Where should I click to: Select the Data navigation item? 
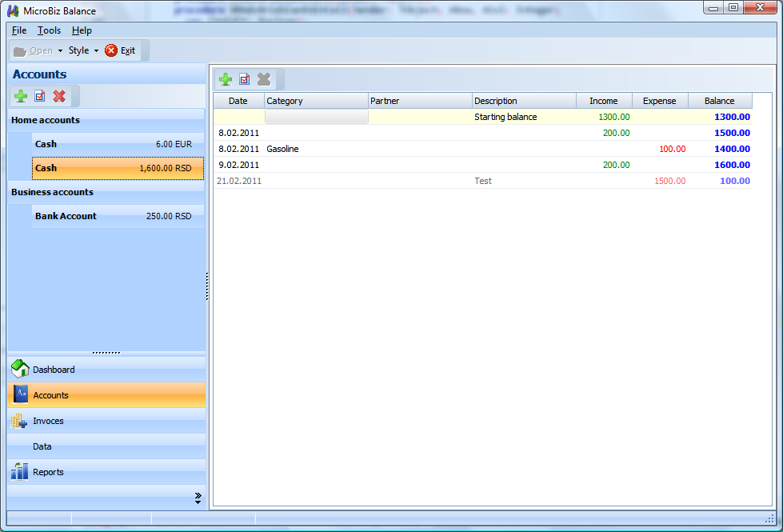[42, 446]
